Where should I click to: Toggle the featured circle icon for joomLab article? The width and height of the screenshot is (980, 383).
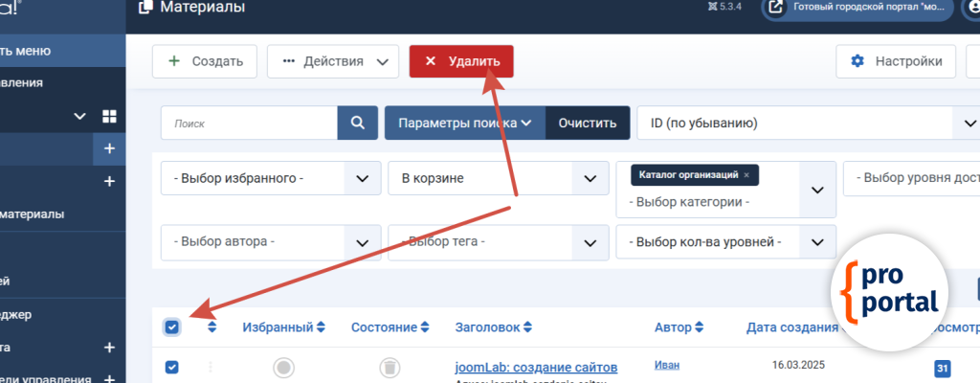coord(283,367)
